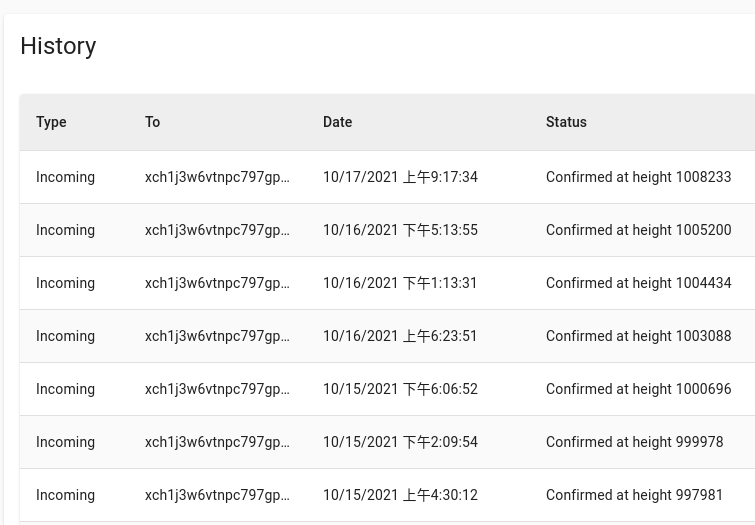The height and width of the screenshot is (525, 755).
Task: Click the date 10/15/2021 下午2:09:54
Action: [400, 442]
